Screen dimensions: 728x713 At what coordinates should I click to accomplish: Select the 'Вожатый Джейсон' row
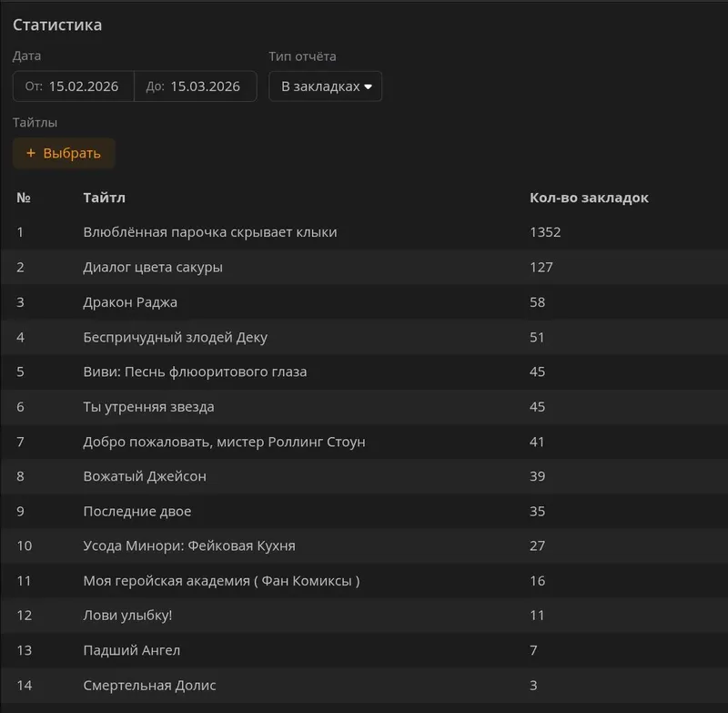click(x=145, y=476)
